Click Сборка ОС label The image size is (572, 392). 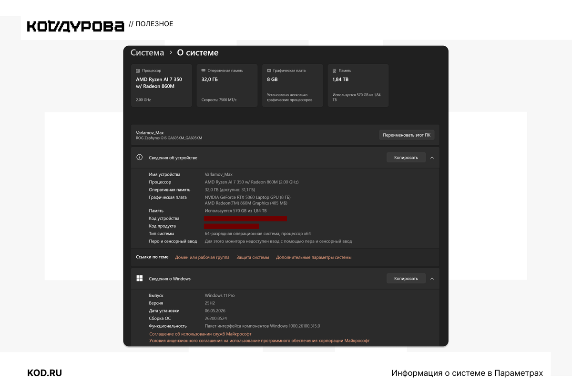160,318
